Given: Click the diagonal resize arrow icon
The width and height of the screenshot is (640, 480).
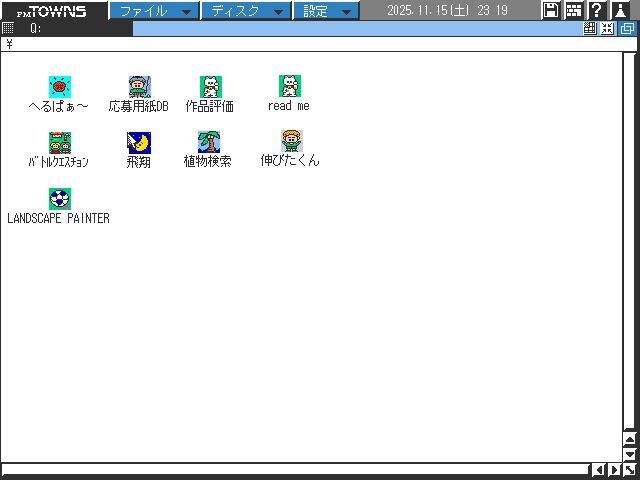Looking at the screenshot, I should (630, 470).
